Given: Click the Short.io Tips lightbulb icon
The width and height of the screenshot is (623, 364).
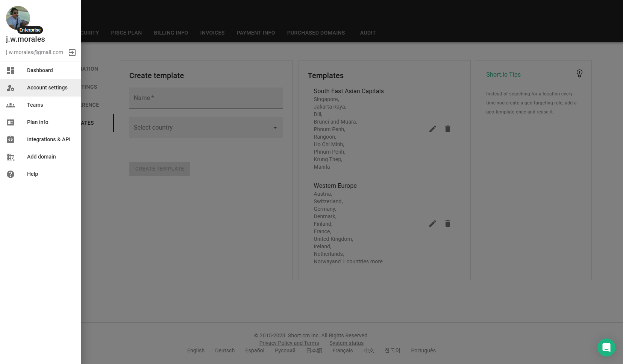Looking at the screenshot, I should coord(579,73).
